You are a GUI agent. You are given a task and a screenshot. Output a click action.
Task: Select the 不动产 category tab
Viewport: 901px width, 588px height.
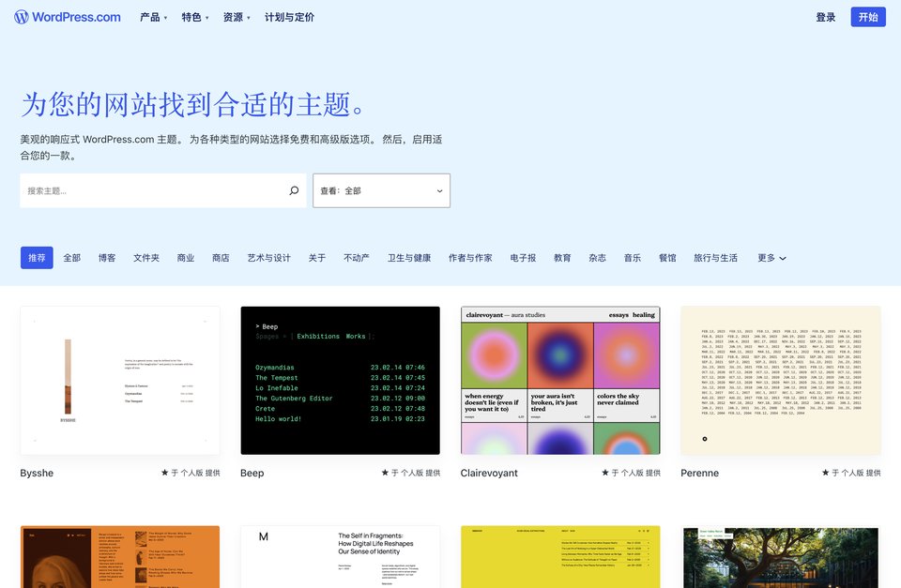357,258
